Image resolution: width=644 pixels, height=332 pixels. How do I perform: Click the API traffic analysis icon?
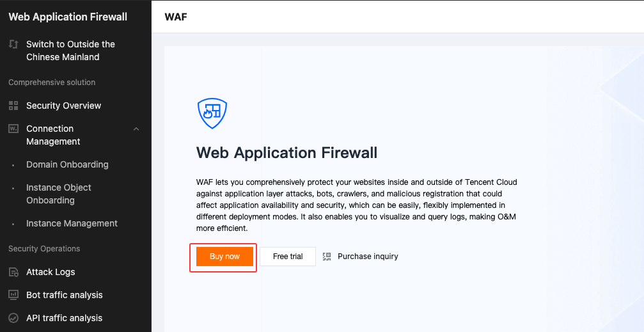click(13, 318)
